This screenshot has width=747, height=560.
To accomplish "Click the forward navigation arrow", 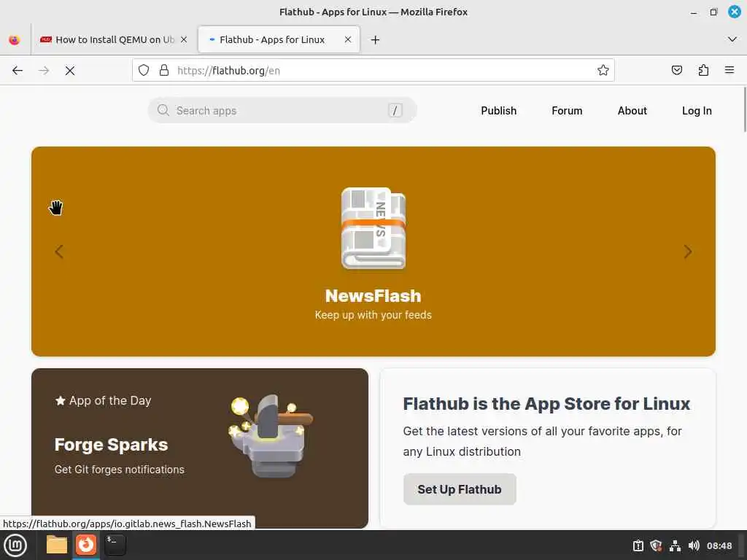I will (x=44, y=71).
